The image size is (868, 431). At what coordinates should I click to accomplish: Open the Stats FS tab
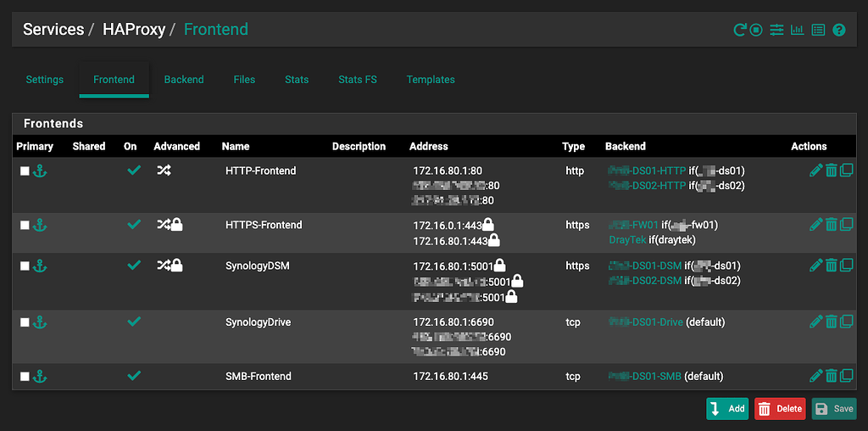coord(358,80)
